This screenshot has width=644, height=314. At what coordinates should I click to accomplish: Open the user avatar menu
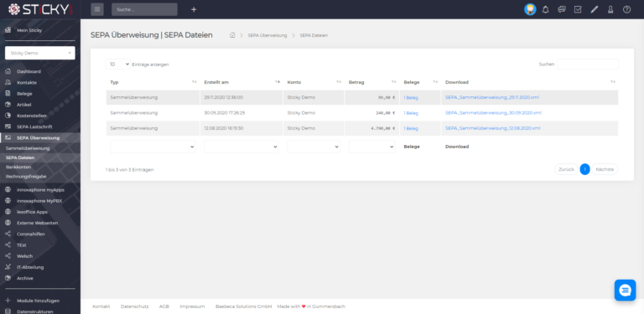(x=530, y=9)
